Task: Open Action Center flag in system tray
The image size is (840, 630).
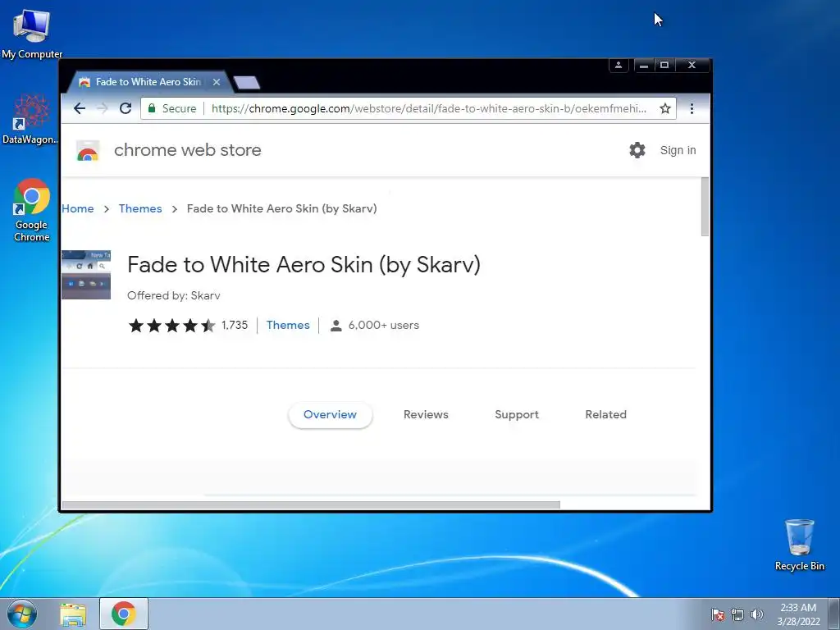Action: click(717, 614)
